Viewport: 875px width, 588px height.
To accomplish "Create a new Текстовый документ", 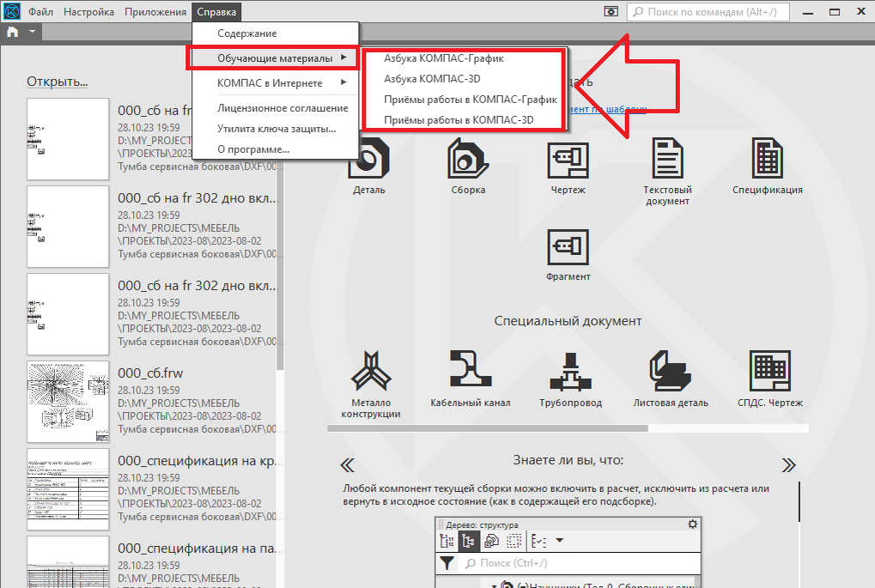I will (667, 172).
